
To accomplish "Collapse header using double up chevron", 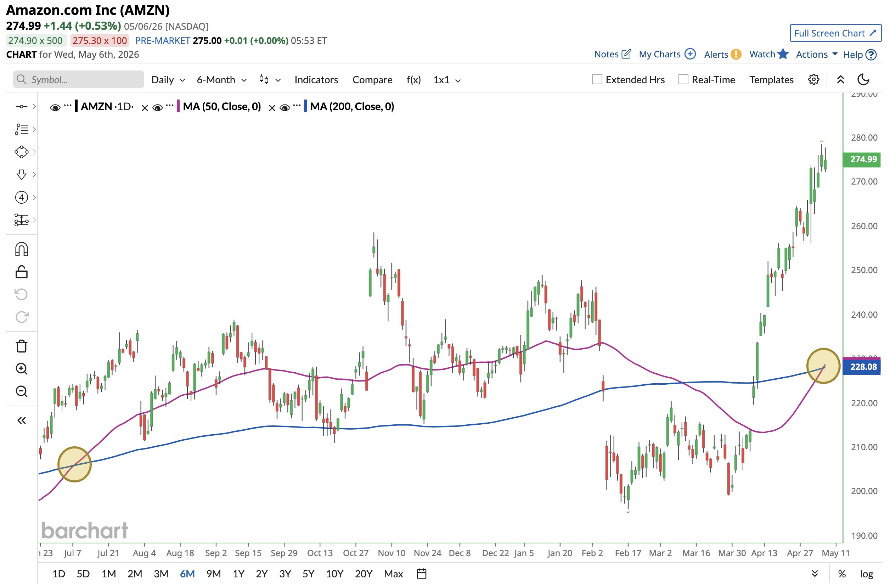I will coord(840,79).
